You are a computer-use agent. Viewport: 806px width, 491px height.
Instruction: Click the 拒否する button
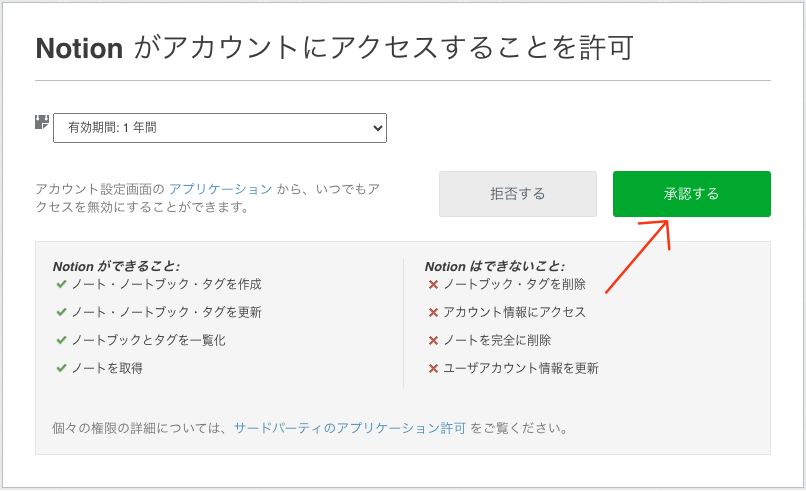[x=518, y=194]
